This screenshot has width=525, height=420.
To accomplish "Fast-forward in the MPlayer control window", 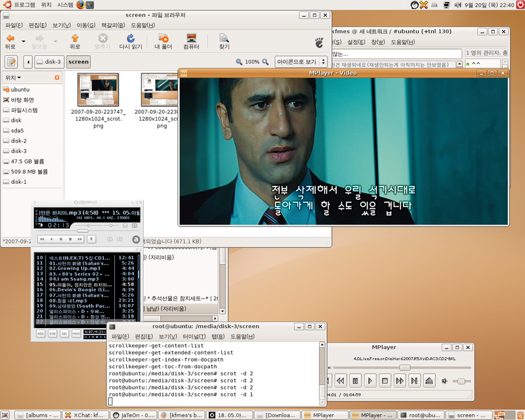I will point(400,381).
